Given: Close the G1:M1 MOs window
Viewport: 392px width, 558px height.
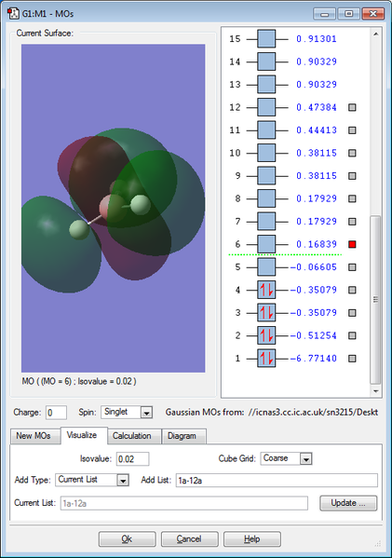Looking at the screenshot, I should coord(372,14).
